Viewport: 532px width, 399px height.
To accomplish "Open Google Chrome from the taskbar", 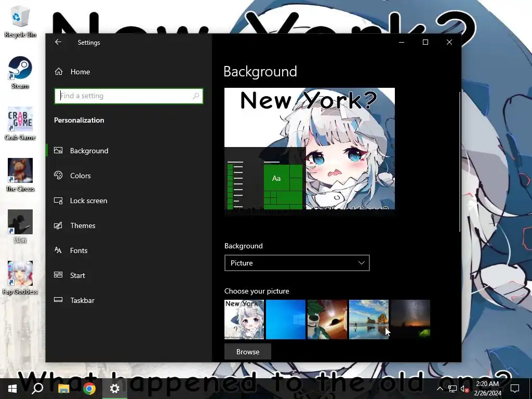I will tap(89, 389).
